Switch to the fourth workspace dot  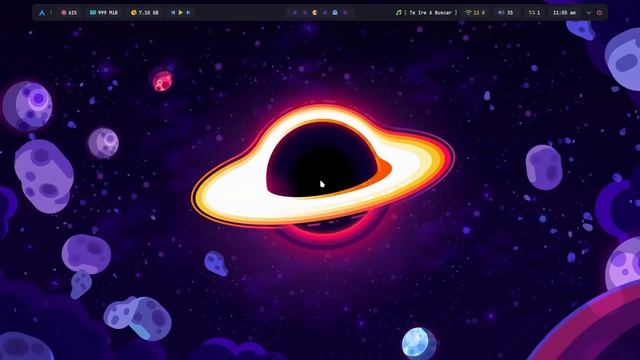coord(325,13)
